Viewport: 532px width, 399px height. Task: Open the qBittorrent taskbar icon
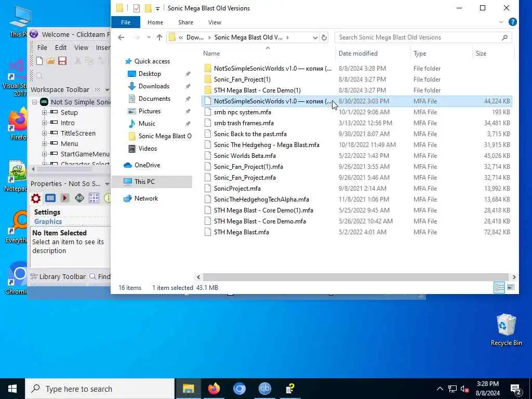coord(264,389)
